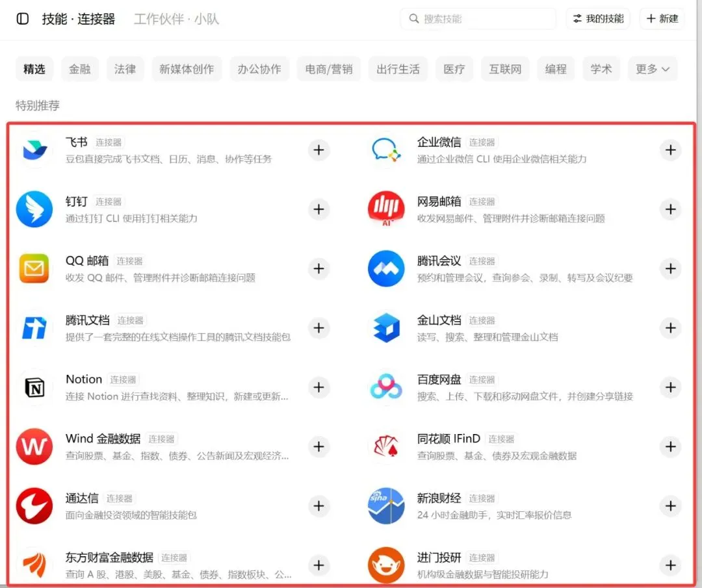Click the 新浪财经 description text

pyautogui.click(x=494, y=515)
